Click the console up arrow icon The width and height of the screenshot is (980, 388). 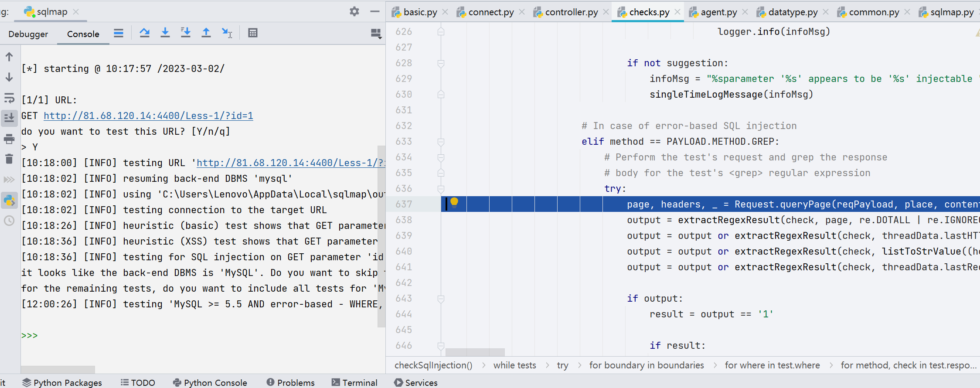tap(9, 57)
